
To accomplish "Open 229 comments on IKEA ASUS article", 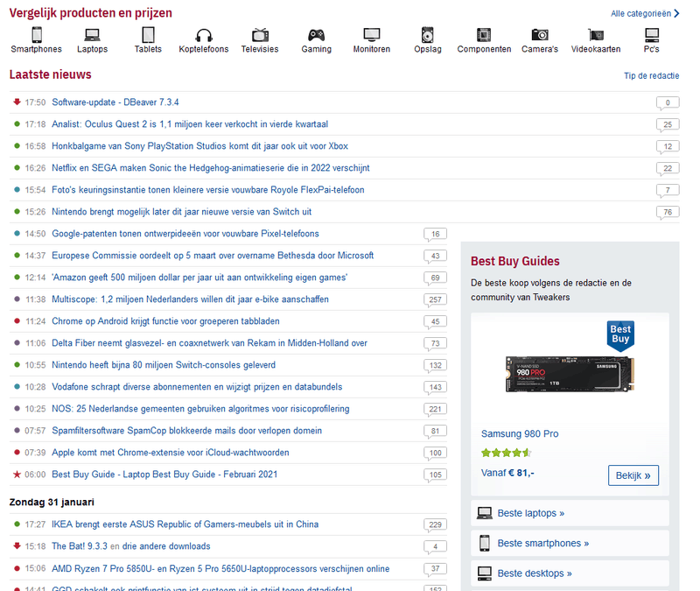I will coord(435,524).
